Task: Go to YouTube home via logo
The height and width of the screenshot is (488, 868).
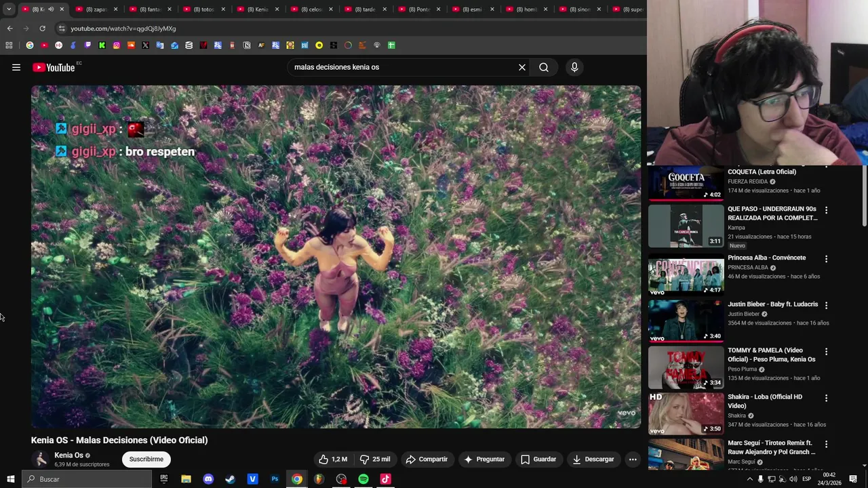Action: [54, 67]
